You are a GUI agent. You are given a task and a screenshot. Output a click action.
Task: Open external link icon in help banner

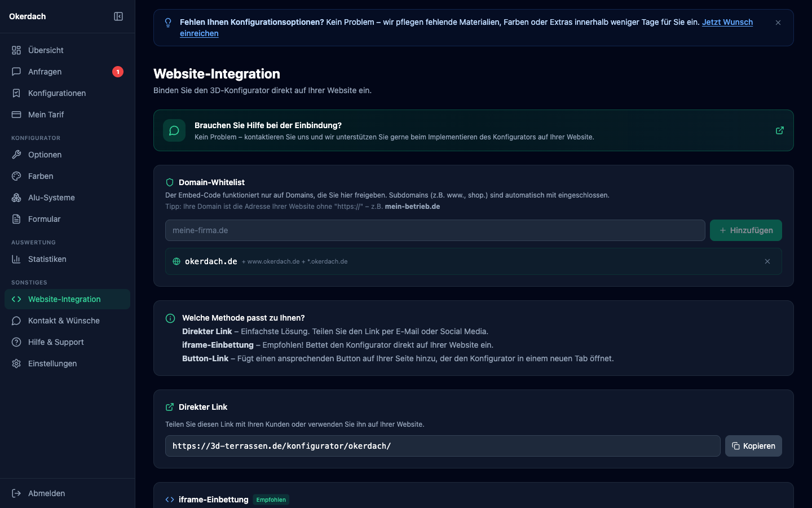pyautogui.click(x=780, y=130)
